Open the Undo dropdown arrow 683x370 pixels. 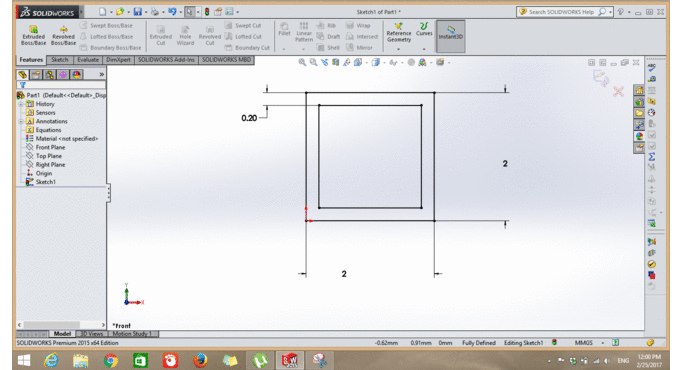pyautogui.click(x=180, y=12)
